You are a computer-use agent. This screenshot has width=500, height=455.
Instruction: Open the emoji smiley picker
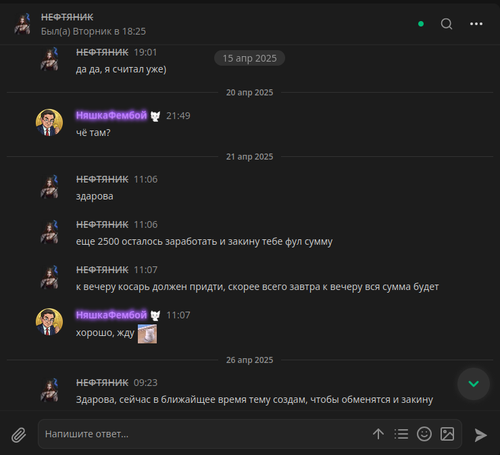pyautogui.click(x=424, y=434)
